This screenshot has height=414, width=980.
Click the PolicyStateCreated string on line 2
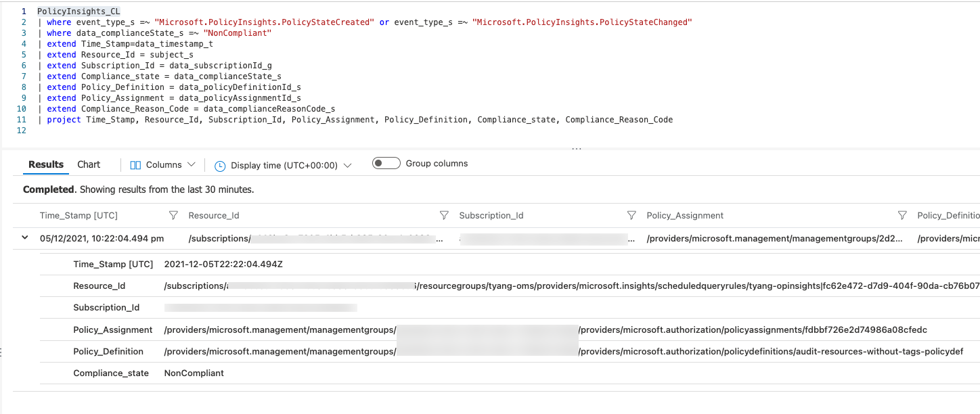(264, 22)
